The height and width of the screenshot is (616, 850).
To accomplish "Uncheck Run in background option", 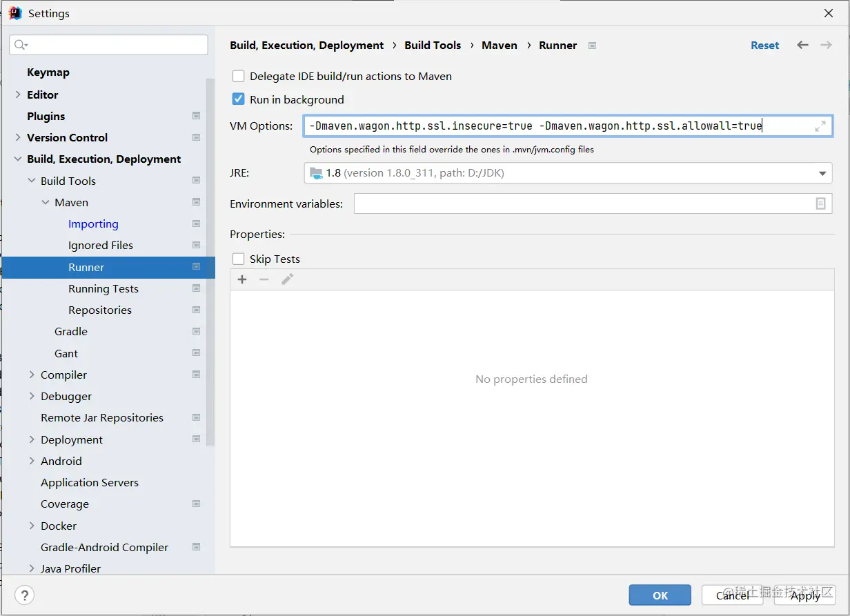I will (x=239, y=99).
